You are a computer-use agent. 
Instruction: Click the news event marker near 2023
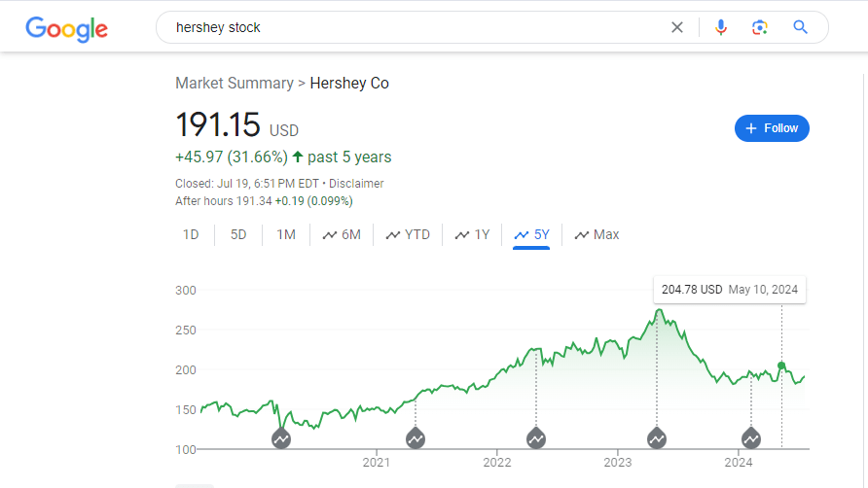point(657,438)
